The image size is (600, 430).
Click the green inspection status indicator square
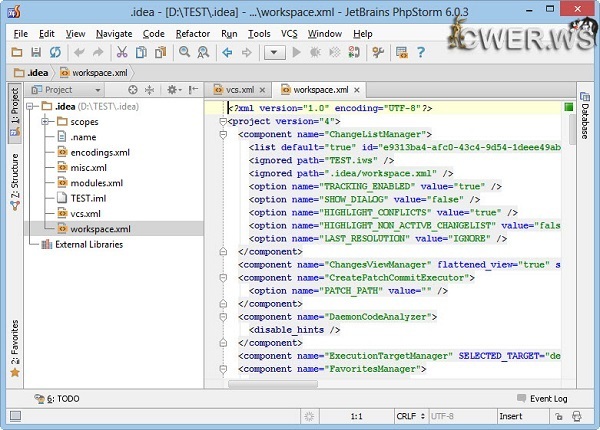[568, 107]
